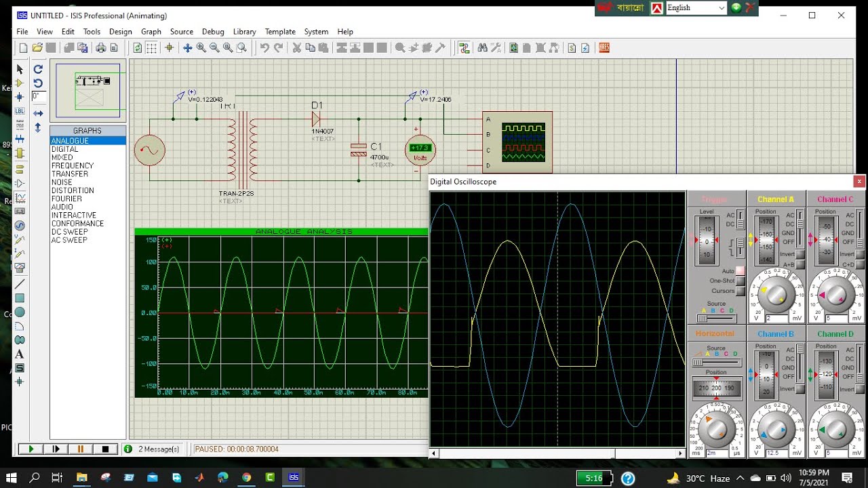Click the schematic overview thumbnail
868x488 pixels.
(89, 90)
